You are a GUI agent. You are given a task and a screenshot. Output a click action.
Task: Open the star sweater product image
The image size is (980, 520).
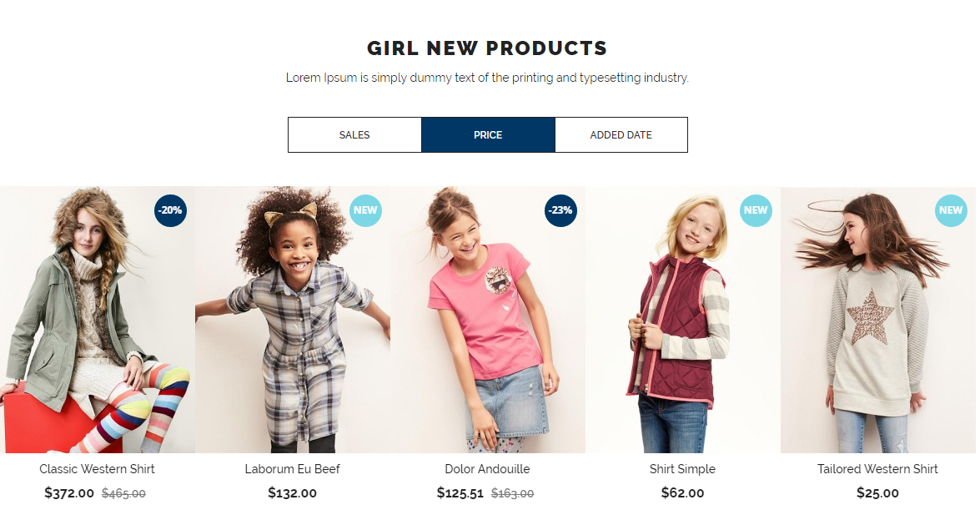pyautogui.click(x=878, y=320)
